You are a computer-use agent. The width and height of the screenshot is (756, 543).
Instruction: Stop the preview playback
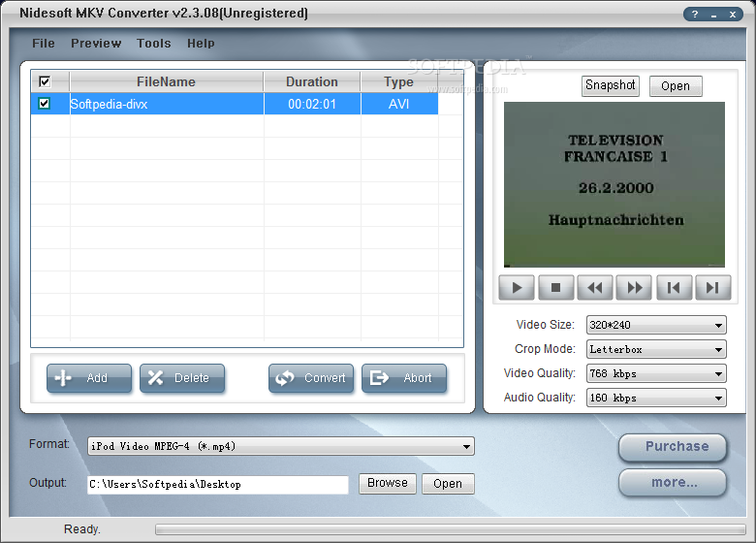556,288
